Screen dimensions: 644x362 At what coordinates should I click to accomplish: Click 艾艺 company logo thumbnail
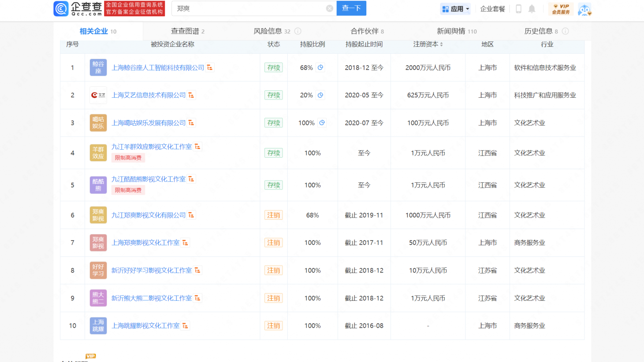98,95
